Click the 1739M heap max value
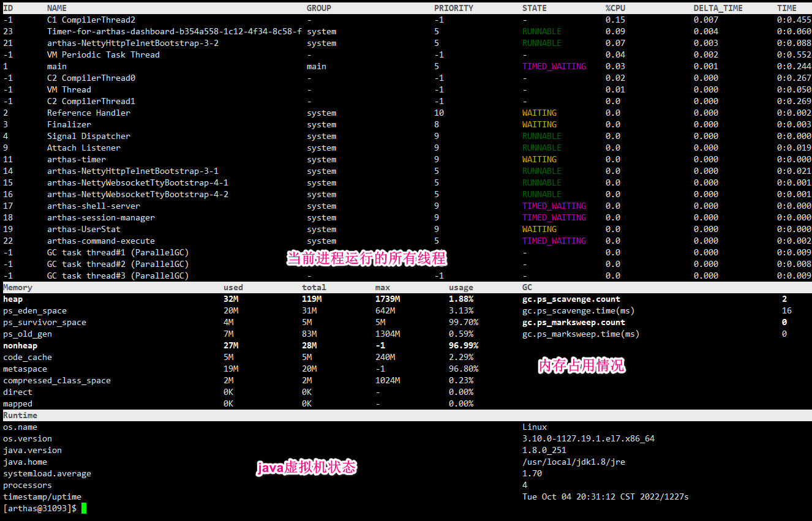Image resolution: width=812 pixels, height=521 pixels. pos(388,299)
